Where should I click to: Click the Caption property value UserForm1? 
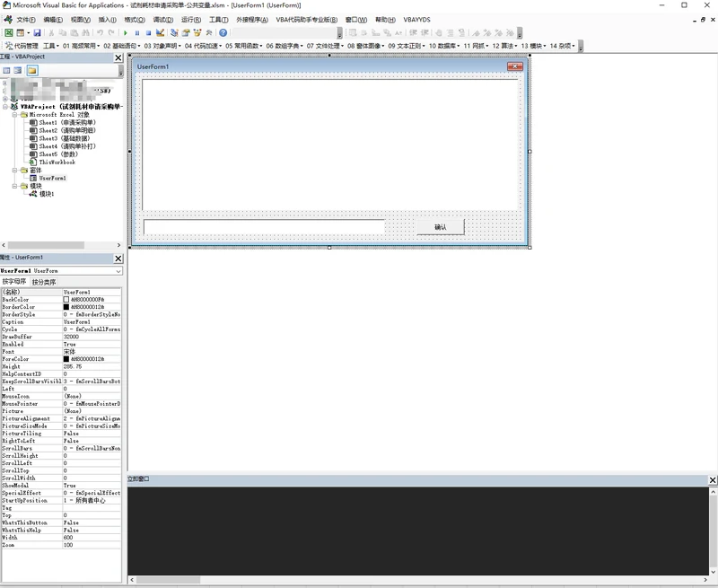coord(92,322)
